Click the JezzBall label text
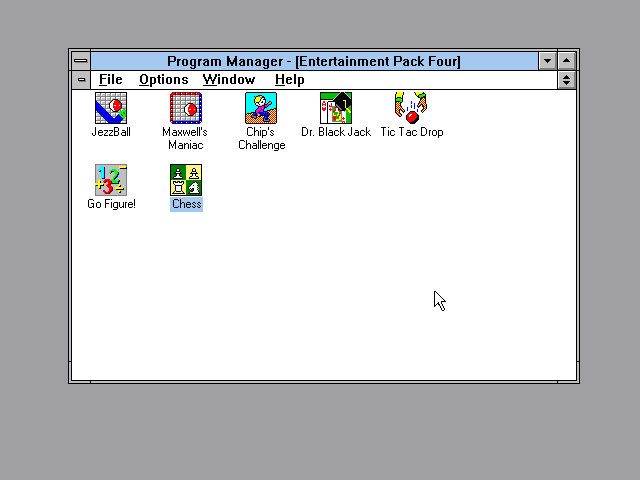640x480 pixels. click(x=111, y=132)
